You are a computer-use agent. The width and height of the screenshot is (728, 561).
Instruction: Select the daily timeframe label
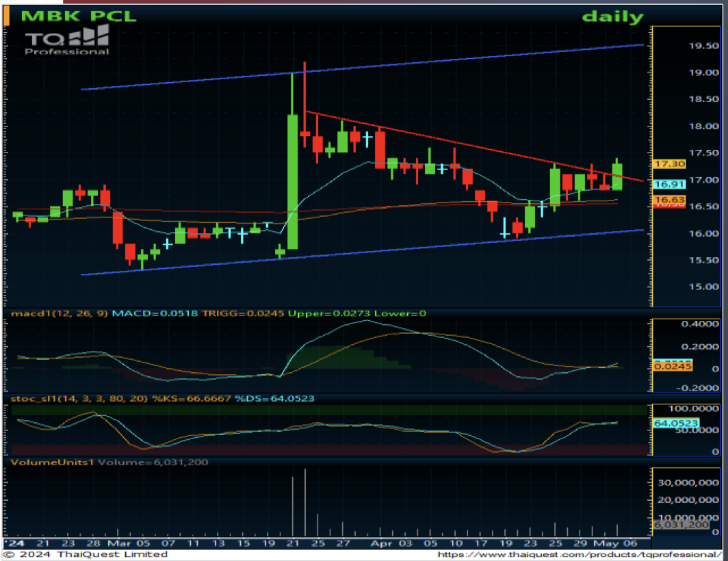tap(613, 16)
